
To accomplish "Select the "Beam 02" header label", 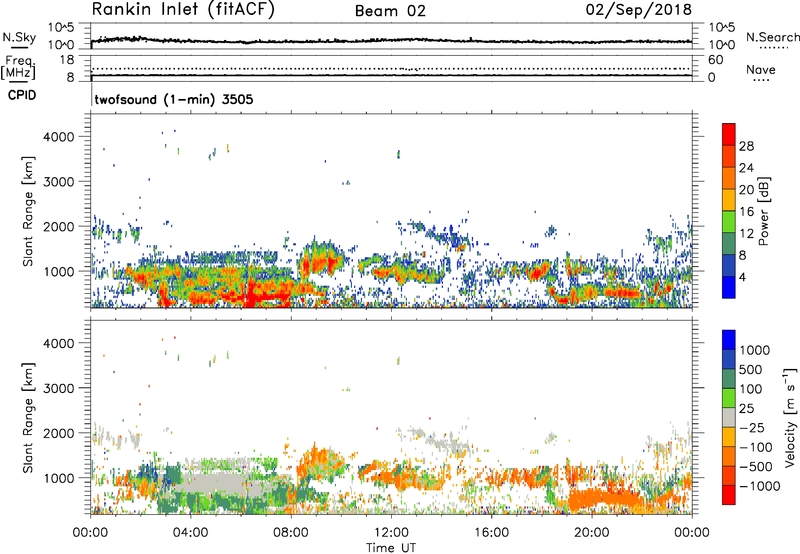I will [390, 11].
